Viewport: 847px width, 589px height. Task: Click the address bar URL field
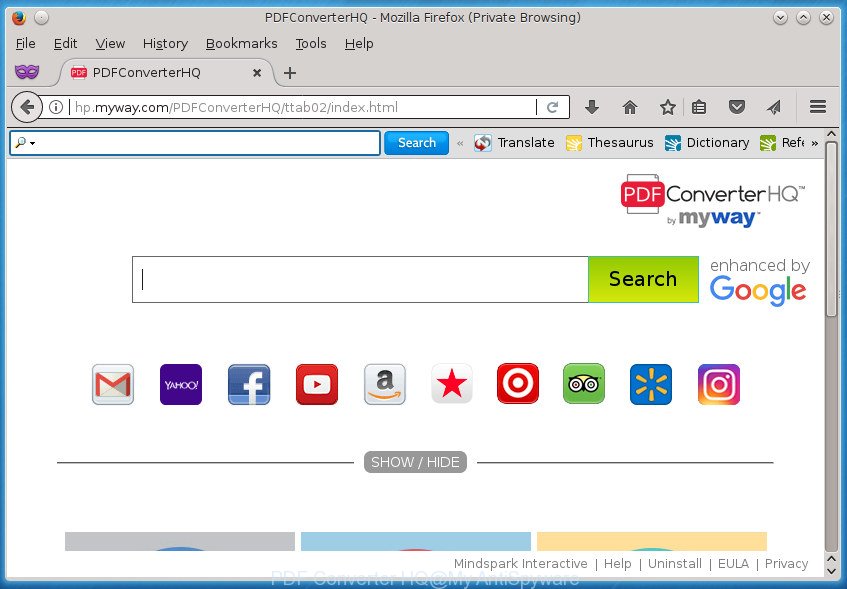click(302, 107)
